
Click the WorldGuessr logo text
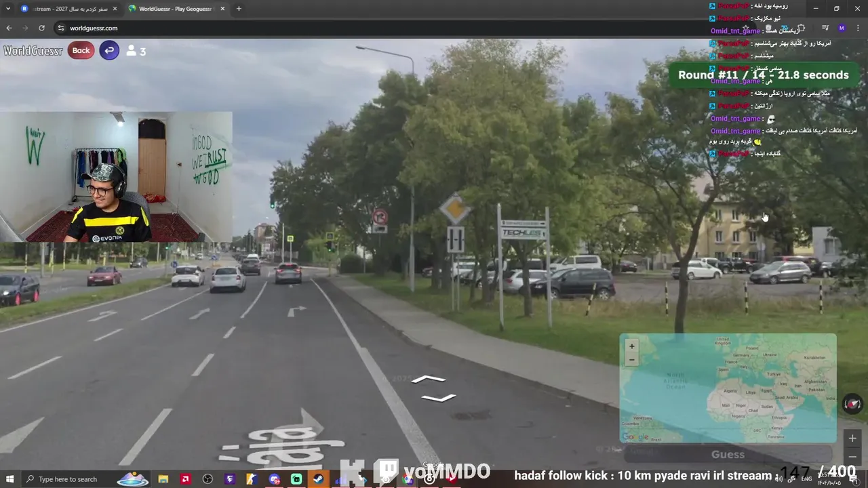(x=33, y=51)
